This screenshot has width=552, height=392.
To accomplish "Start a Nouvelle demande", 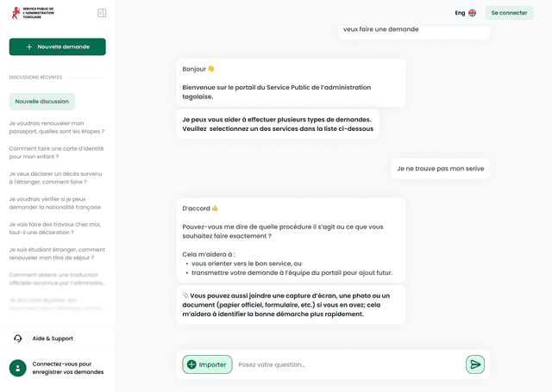I will point(58,47).
